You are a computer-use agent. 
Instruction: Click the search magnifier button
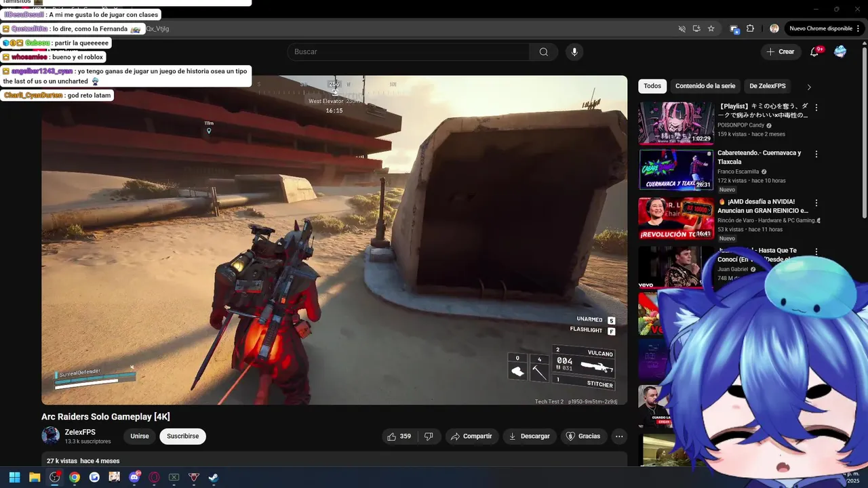coord(543,52)
